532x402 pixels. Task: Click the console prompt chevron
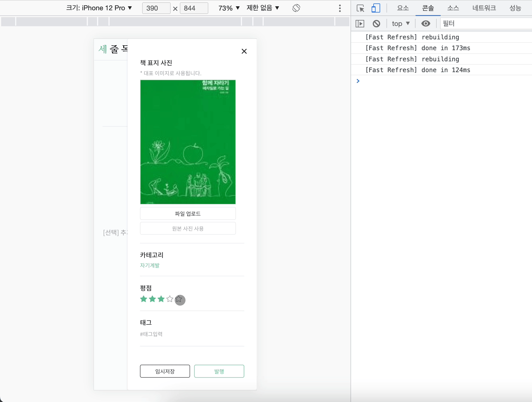(x=358, y=81)
